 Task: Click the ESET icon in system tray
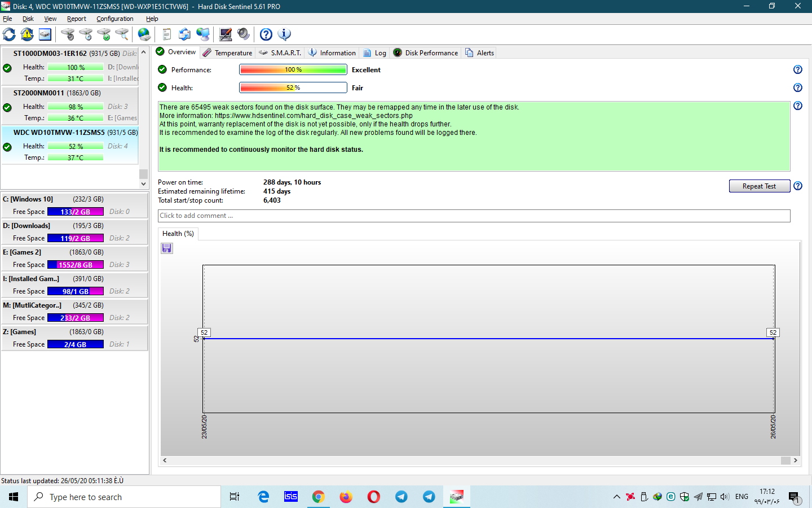click(671, 497)
